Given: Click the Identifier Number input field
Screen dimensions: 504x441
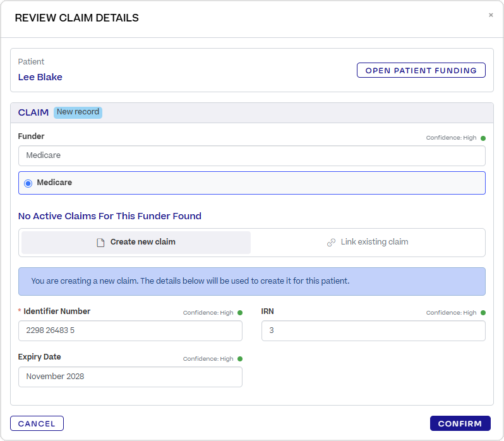Looking at the screenshot, I should (130, 330).
